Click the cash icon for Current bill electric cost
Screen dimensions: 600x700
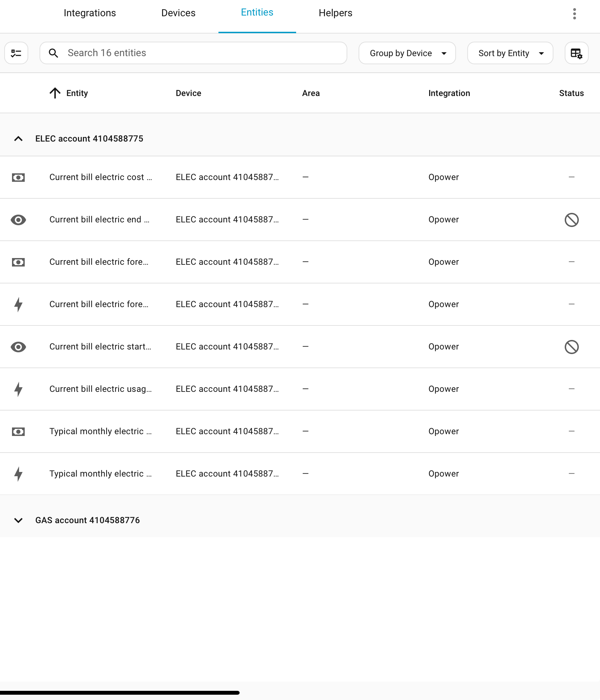pyautogui.click(x=18, y=177)
